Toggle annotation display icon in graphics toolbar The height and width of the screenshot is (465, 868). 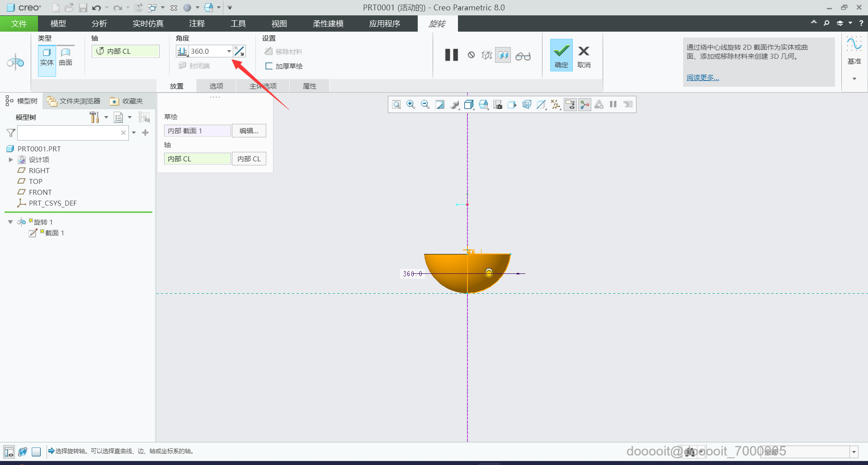570,105
